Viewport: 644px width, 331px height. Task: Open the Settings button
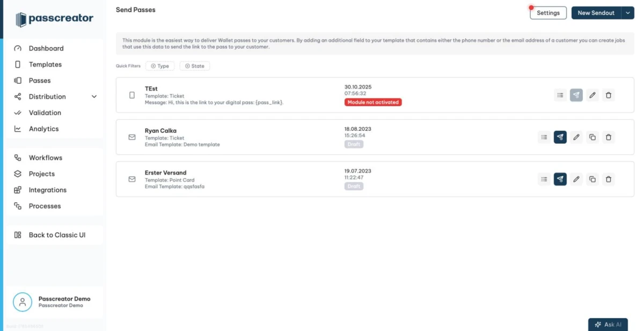pos(548,13)
